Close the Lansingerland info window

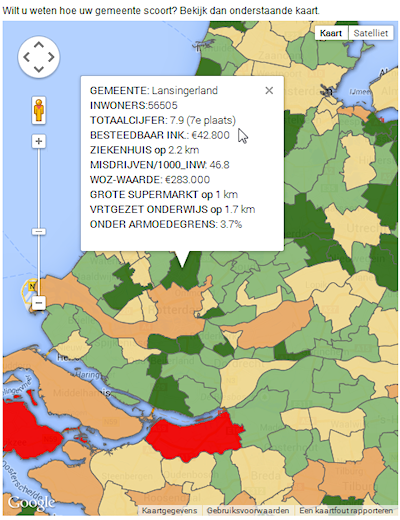coord(269,90)
